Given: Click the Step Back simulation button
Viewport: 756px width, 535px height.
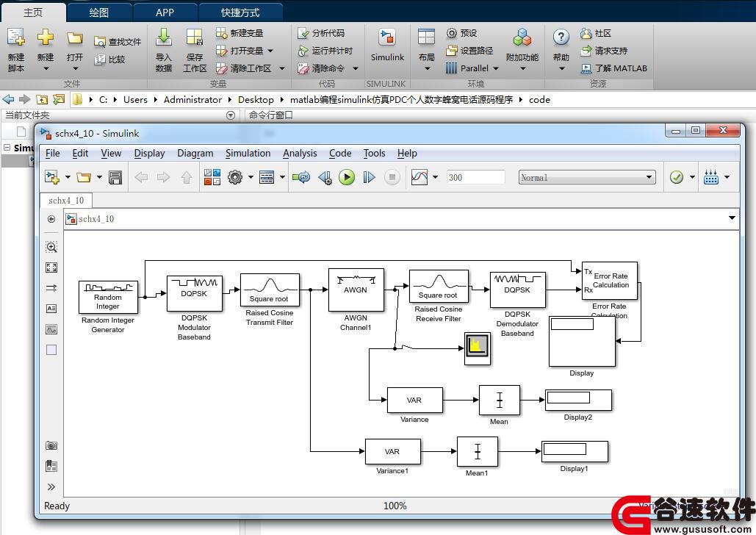Looking at the screenshot, I should [325, 178].
